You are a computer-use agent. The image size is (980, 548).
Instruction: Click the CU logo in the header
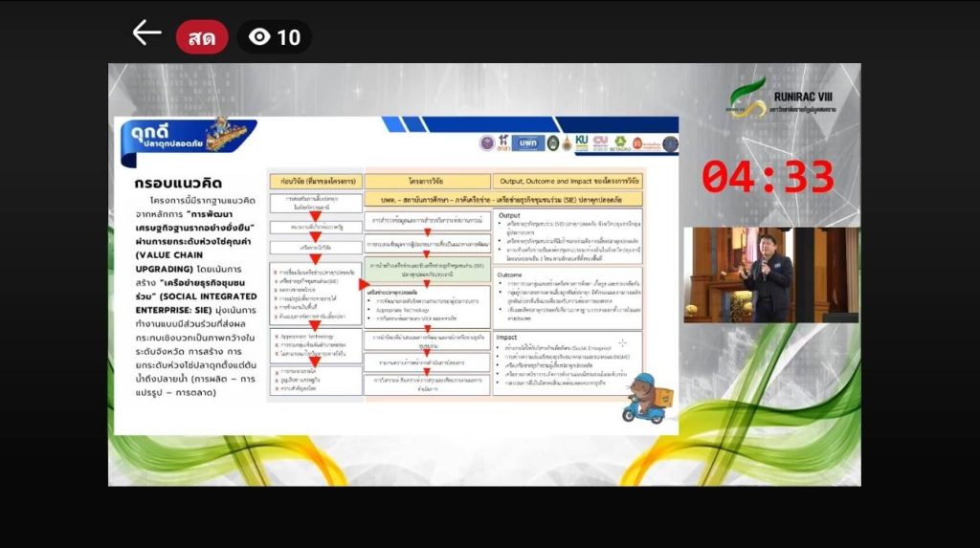click(x=601, y=142)
